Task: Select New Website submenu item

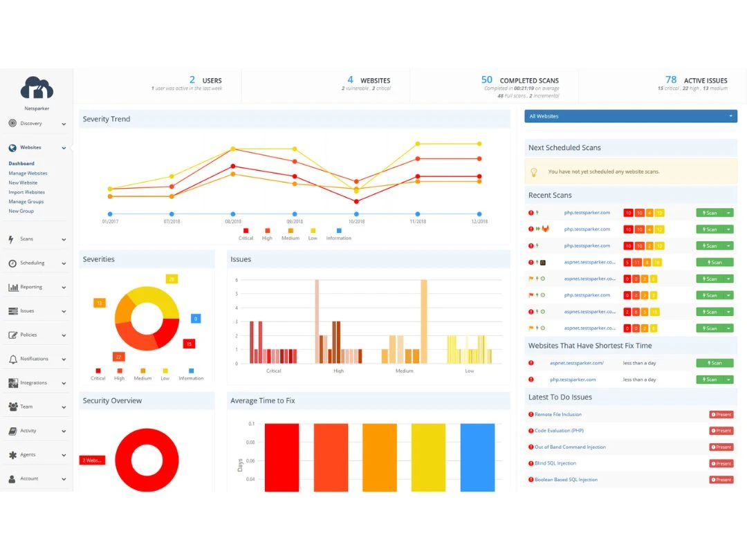Action: pyautogui.click(x=23, y=183)
